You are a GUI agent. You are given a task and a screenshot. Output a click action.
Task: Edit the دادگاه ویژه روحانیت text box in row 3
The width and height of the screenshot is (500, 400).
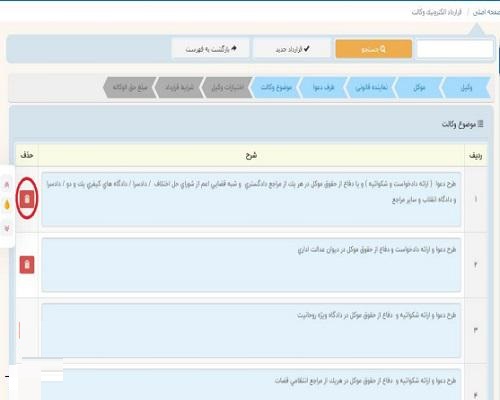[x=251, y=330]
